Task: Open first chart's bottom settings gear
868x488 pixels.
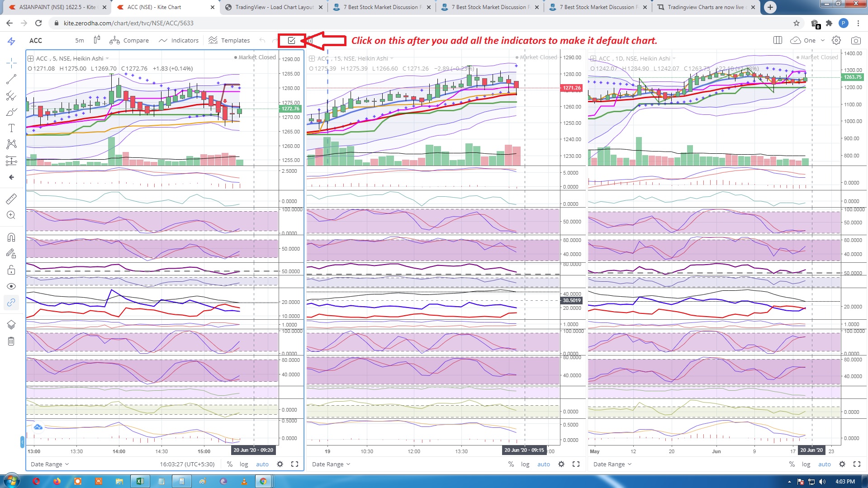Action: coord(280,464)
